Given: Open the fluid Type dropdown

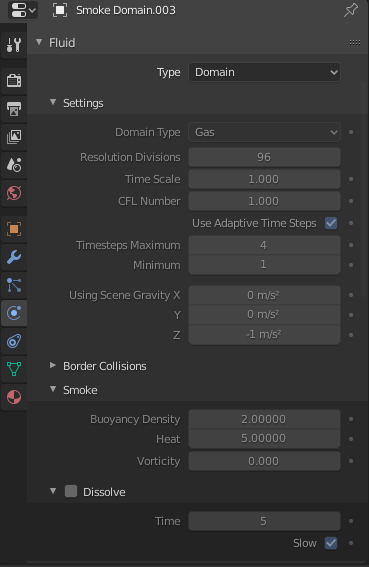Looking at the screenshot, I should coord(264,72).
